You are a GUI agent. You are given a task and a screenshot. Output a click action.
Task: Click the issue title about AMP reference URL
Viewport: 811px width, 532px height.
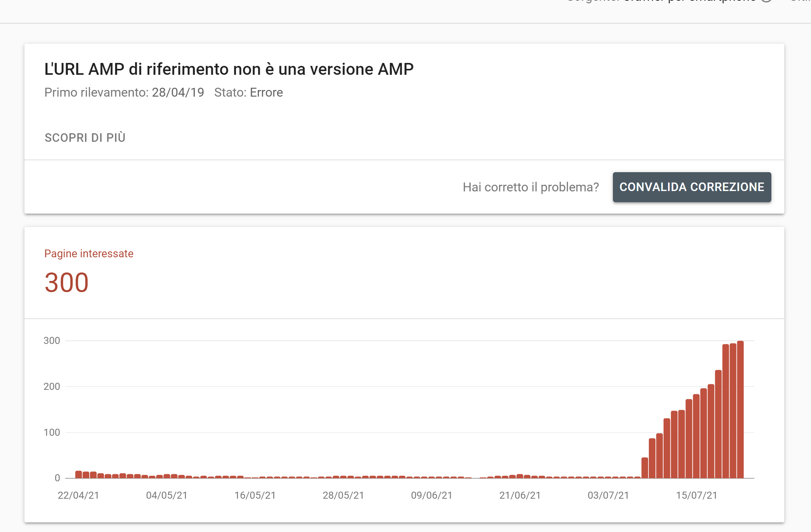(x=229, y=69)
